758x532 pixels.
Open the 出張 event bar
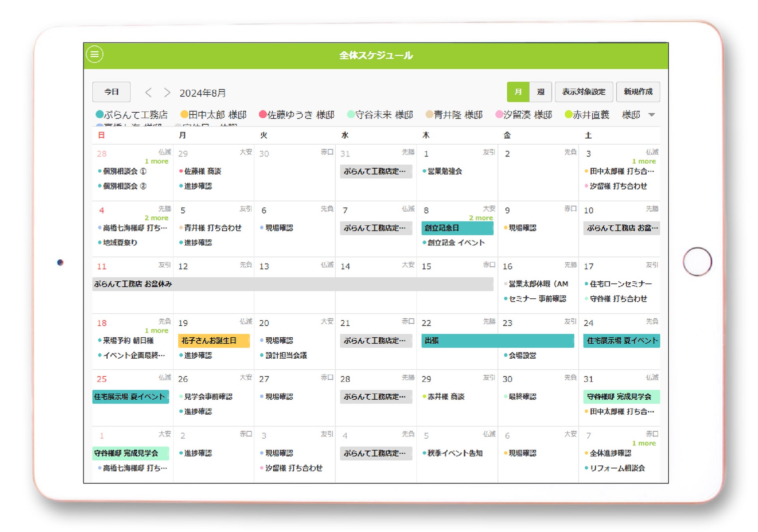pos(497,341)
